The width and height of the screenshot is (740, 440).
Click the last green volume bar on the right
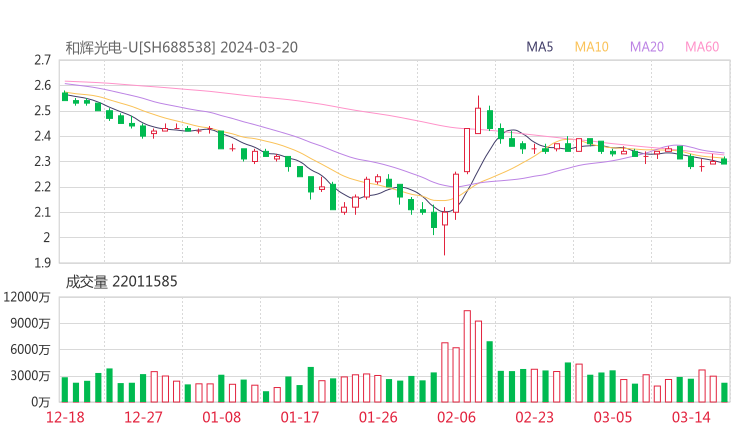coord(724,393)
